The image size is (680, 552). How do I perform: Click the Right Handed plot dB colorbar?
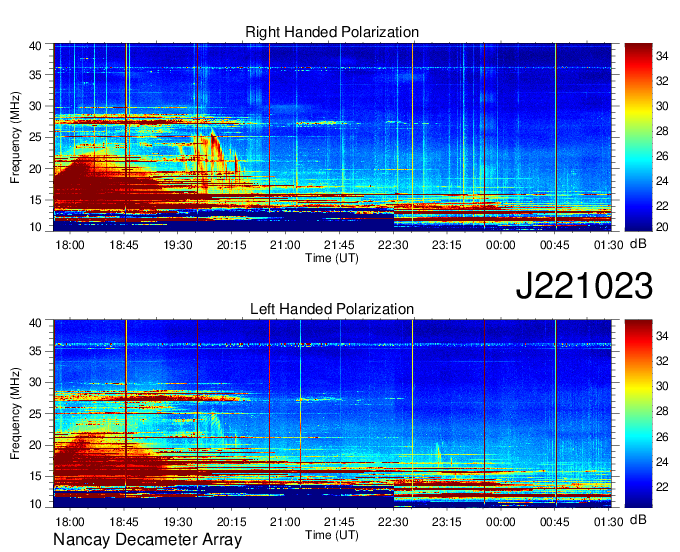638,137
